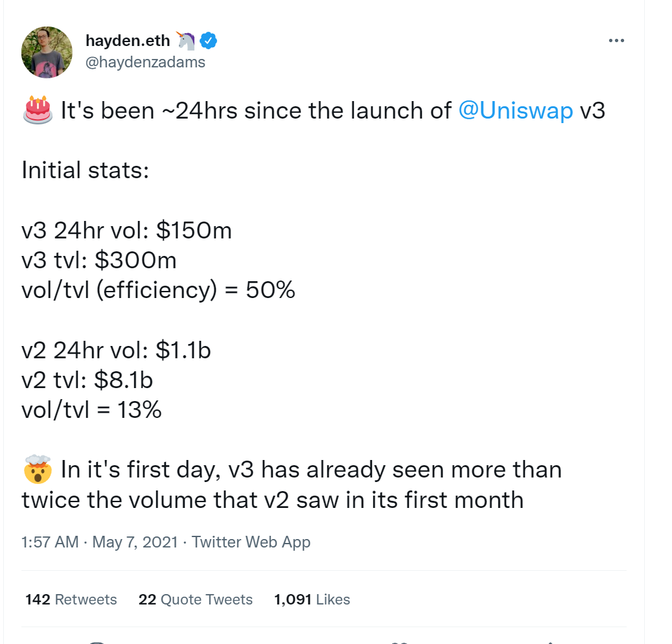Click the "Initial stats:" text line
This screenshot has height=644, width=672.
click(x=86, y=170)
